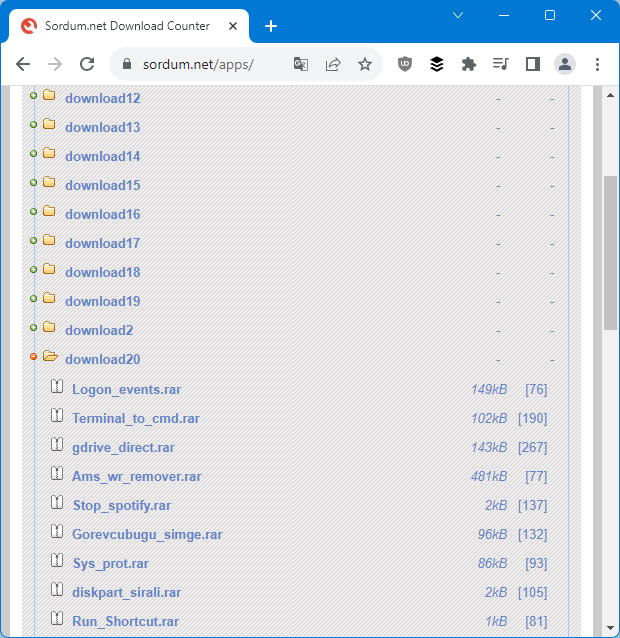Toggle the browser side panel
Viewport: 620px width, 638px height.
tap(533, 64)
